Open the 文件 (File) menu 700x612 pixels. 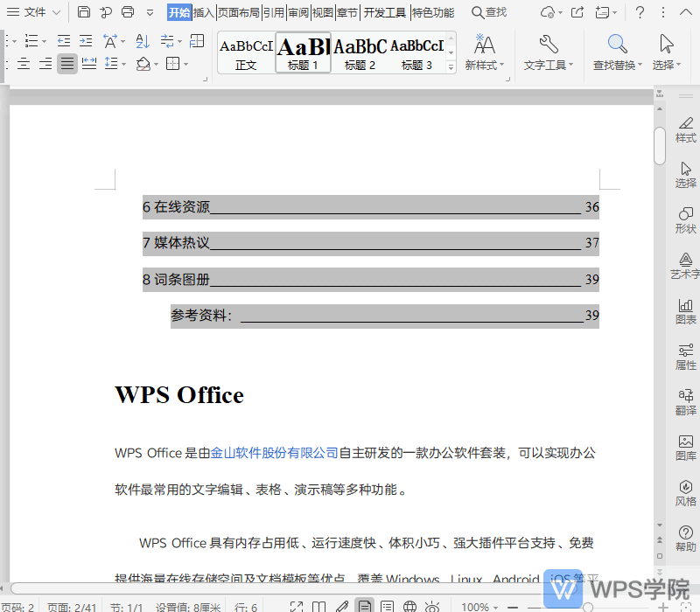pos(33,12)
